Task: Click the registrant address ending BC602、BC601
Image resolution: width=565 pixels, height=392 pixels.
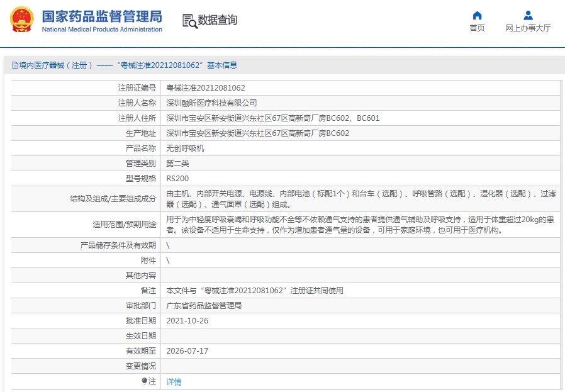Action: coord(273,118)
